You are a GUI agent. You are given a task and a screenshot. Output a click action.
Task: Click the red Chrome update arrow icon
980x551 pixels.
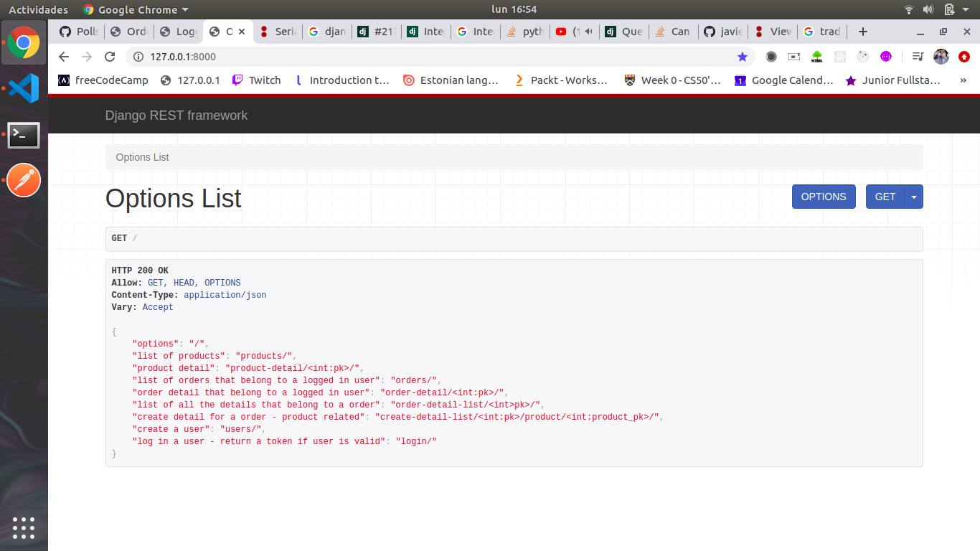point(964,57)
